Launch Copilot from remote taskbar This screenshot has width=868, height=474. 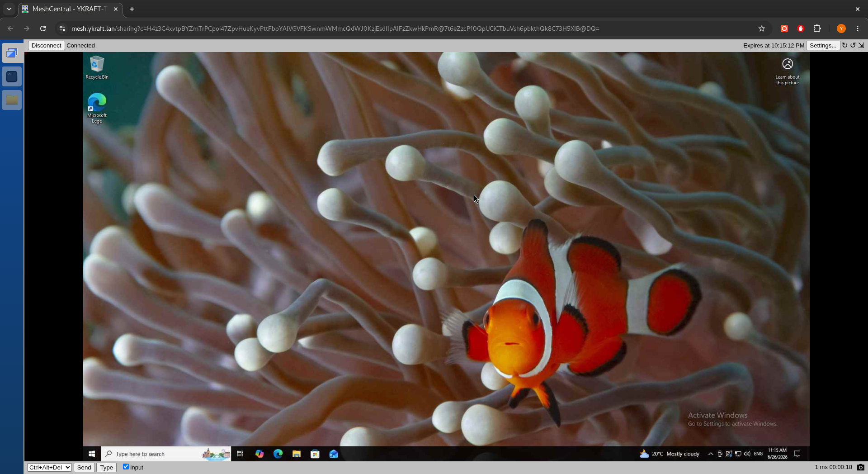point(259,454)
